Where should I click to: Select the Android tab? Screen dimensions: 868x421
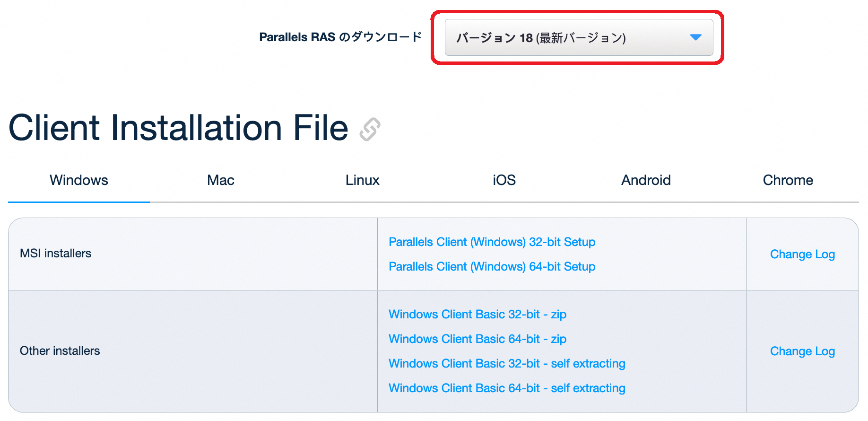[x=646, y=180]
